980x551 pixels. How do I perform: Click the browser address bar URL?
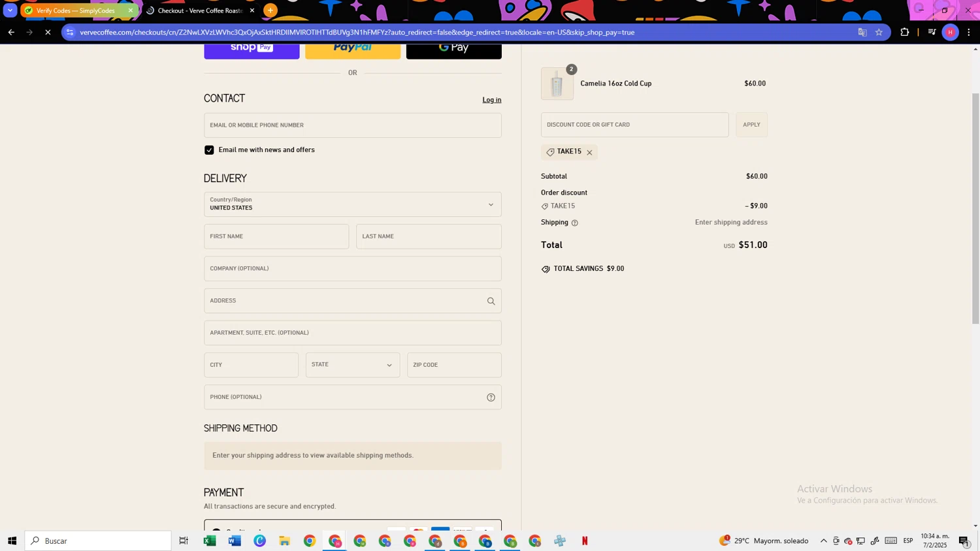coord(357,32)
